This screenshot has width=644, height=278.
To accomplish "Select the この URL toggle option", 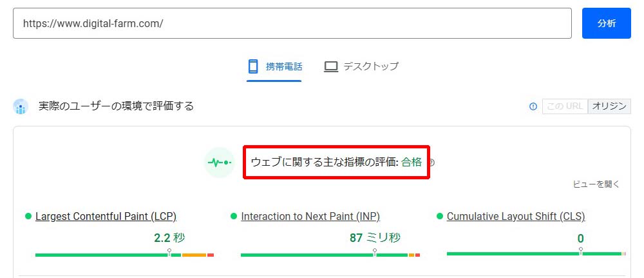I will pyautogui.click(x=565, y=106).
